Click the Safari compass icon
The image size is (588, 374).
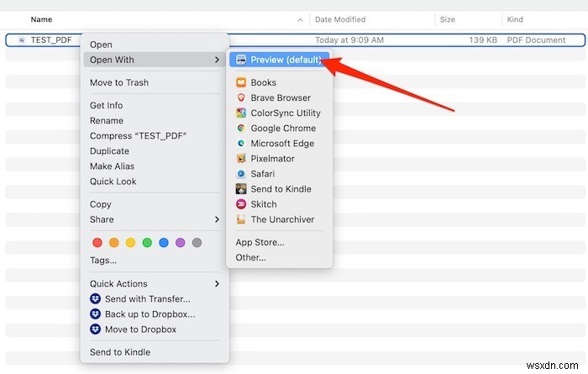coord(241,174)
